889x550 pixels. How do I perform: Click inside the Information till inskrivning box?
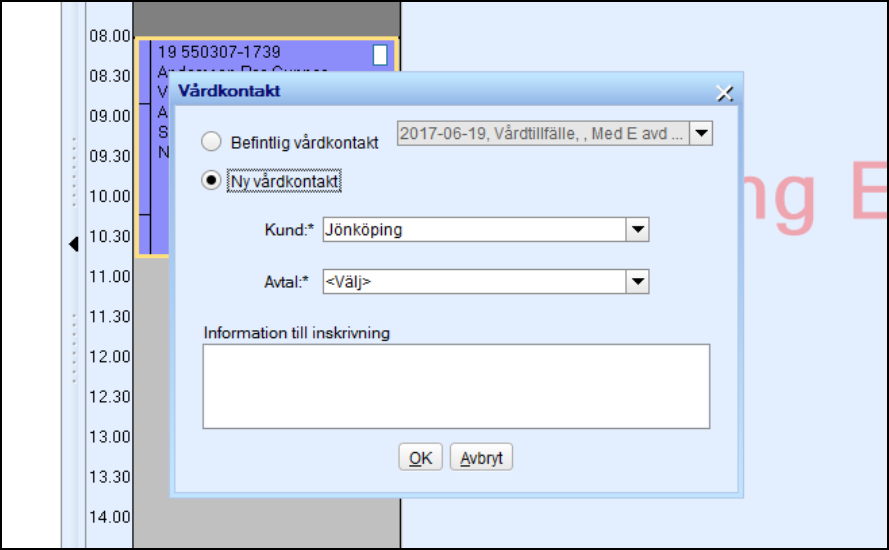456,386
